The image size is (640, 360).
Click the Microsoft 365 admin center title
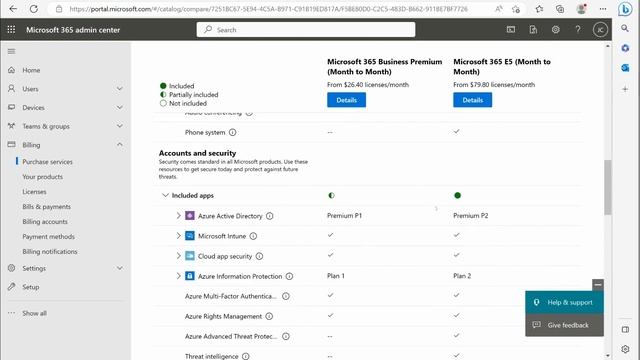tap(73, 30)
